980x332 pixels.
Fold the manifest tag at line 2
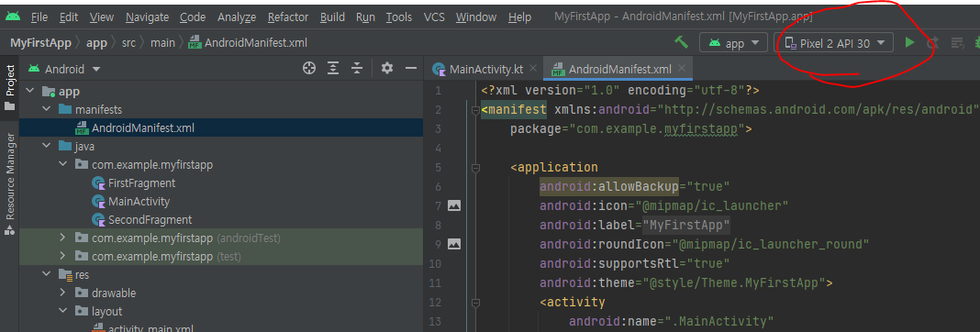(475, 110)
